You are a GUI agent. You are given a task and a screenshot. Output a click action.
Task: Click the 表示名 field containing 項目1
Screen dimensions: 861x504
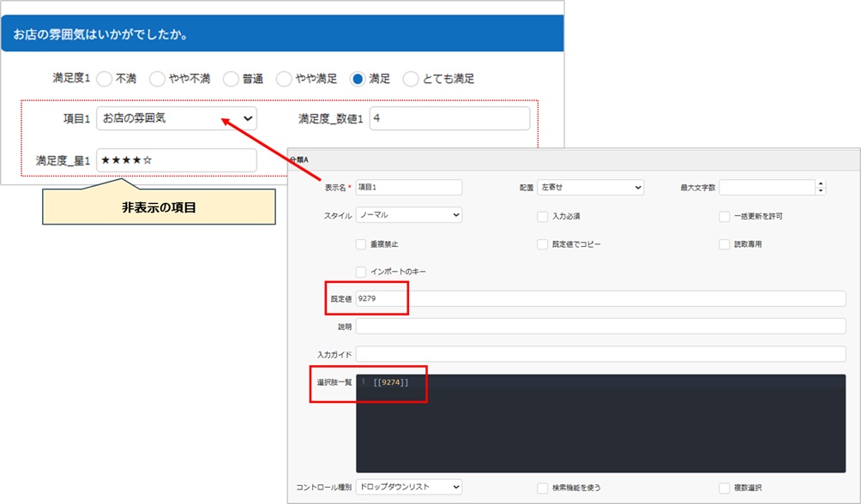coord(408,187)
